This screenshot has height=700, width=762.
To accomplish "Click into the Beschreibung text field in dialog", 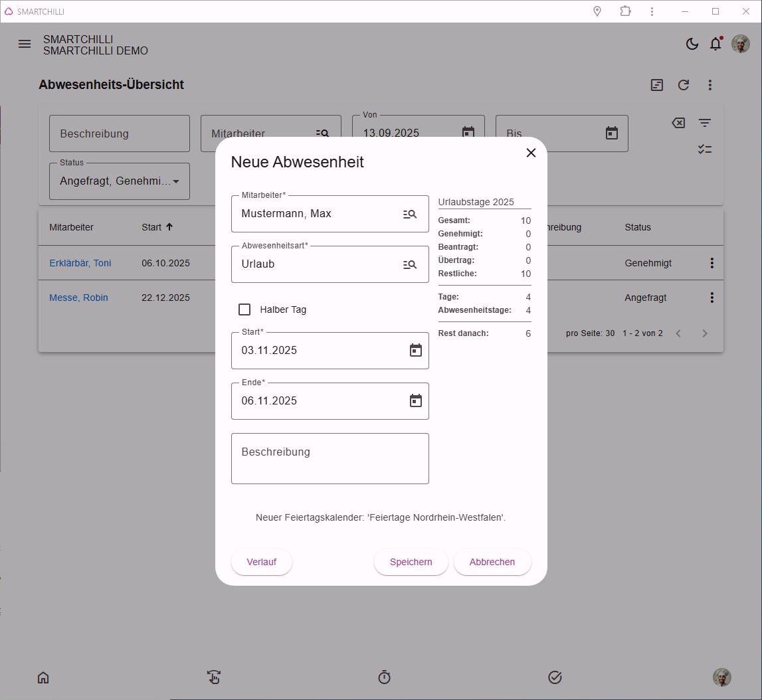I will coord(330,458).
